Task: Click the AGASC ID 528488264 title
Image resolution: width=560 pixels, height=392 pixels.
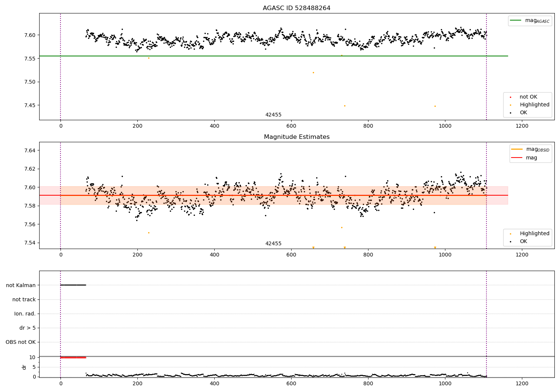Action: coord(296,8)
